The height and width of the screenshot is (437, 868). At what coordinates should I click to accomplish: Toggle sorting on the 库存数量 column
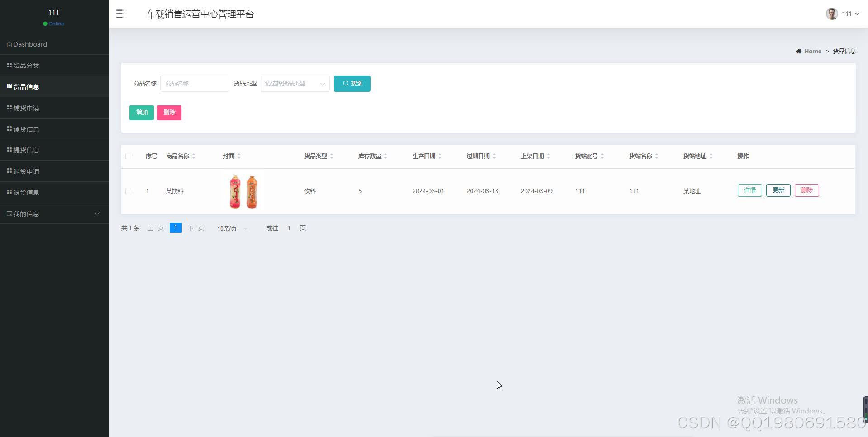[385, 156]
